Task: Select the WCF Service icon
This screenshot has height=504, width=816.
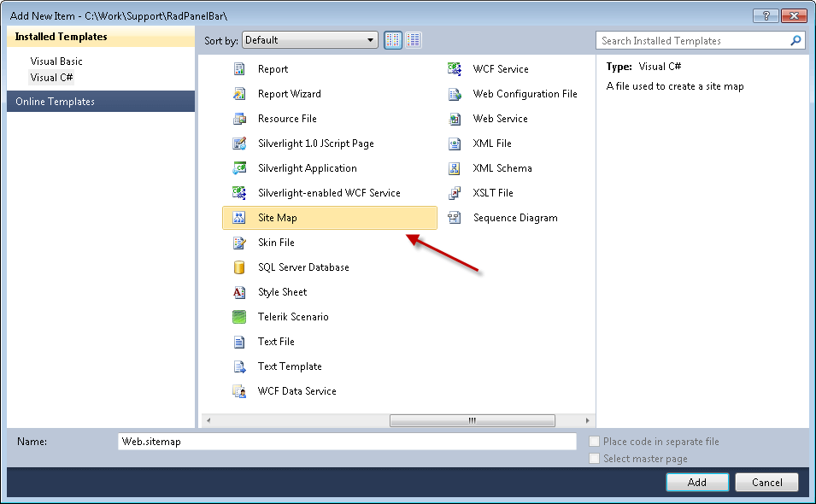Action: click(x=455, y=69)
